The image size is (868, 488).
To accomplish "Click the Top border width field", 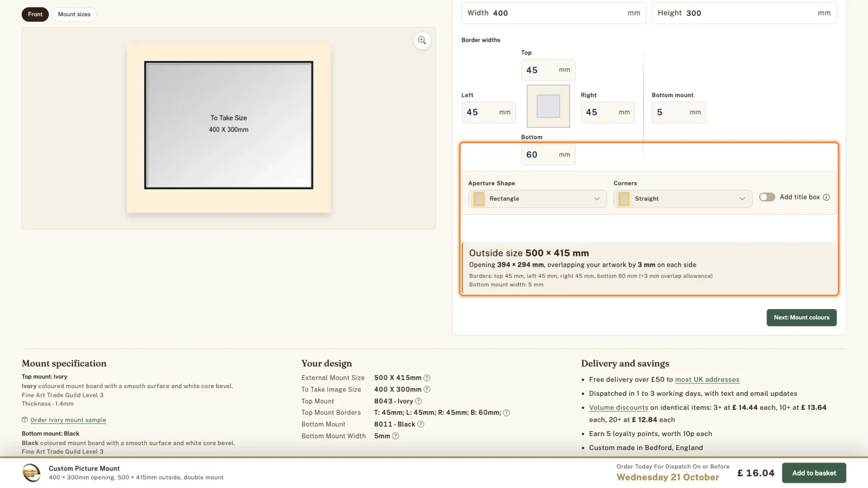I will (x=548, y=70).
